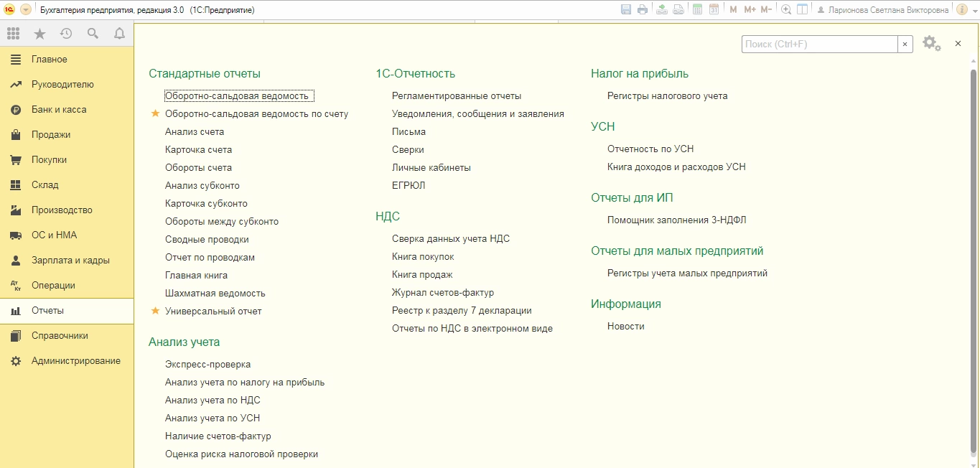Open Регламентированные отчеты link

pyautogui.click(x=457, y=96)
